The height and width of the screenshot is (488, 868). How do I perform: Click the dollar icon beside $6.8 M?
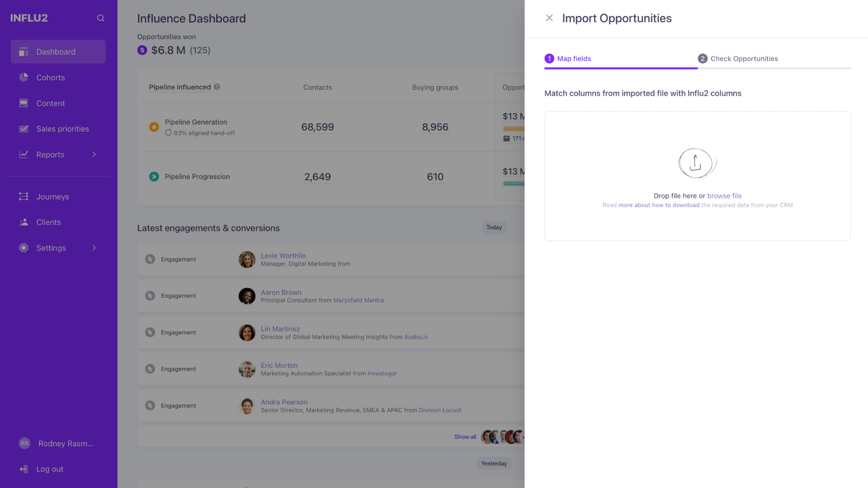pos(142,50)
